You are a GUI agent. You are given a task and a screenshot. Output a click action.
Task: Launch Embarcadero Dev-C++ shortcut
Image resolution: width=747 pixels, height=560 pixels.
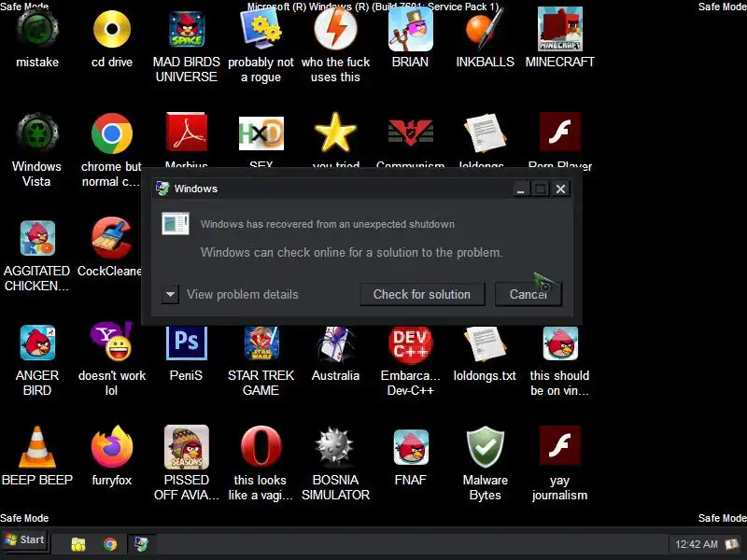coord(410,343)
